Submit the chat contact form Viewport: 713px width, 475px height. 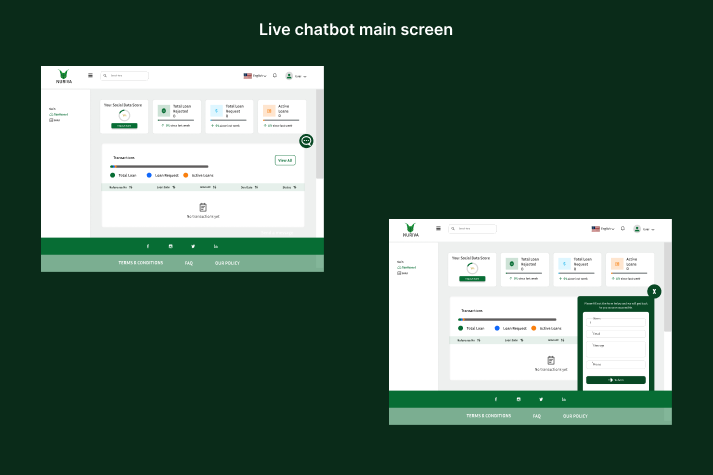(616, 380)
